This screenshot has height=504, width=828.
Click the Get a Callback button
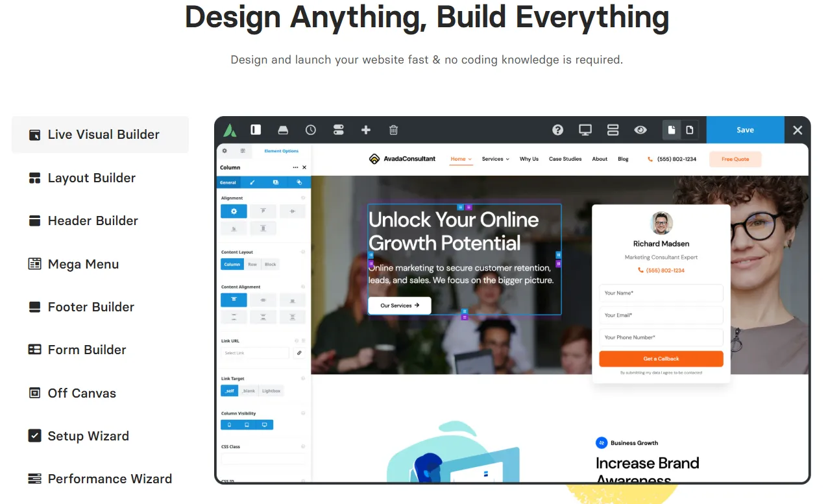[661, 359]
